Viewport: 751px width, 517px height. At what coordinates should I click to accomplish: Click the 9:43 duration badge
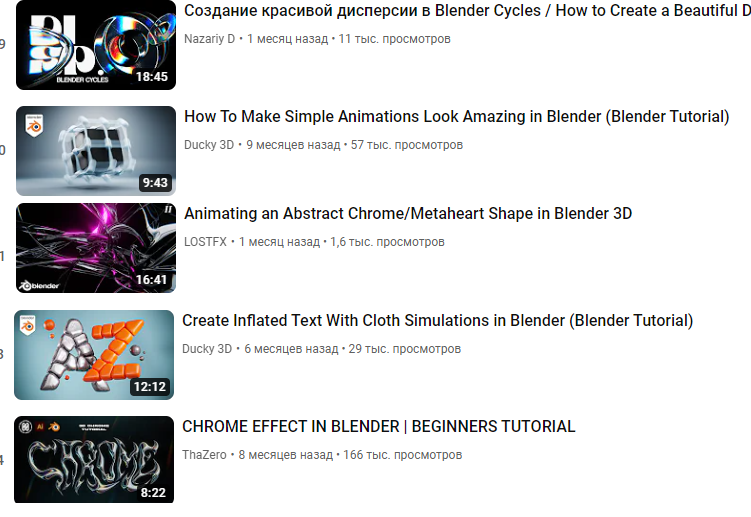pyautogui.click(x=155, y=183)
